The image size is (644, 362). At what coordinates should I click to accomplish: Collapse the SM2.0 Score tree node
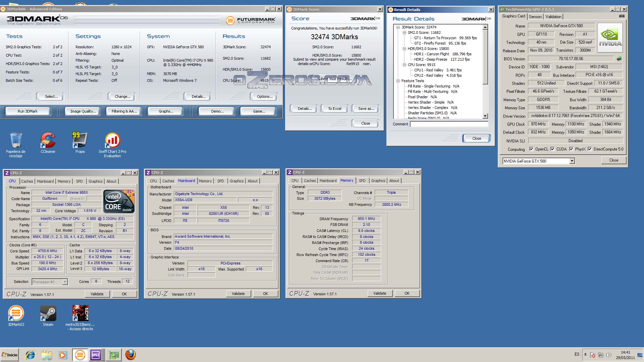tap(405, 33)
